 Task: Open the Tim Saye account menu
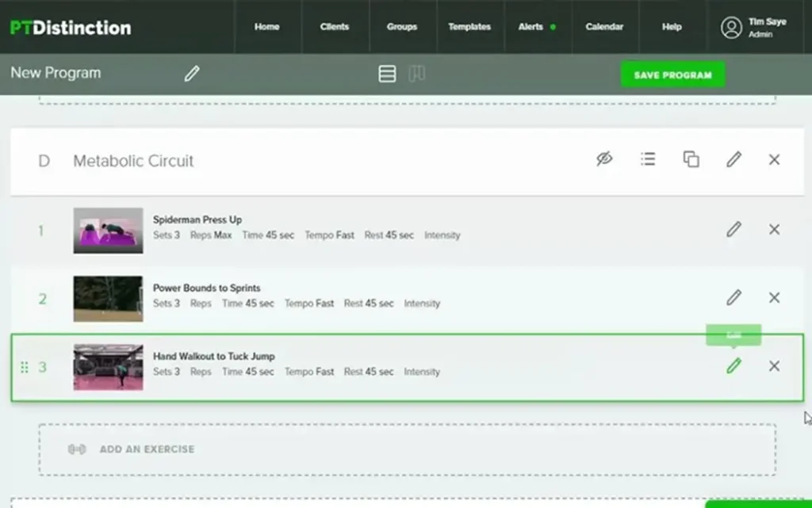pyautogui.click(x=753, y=27)
